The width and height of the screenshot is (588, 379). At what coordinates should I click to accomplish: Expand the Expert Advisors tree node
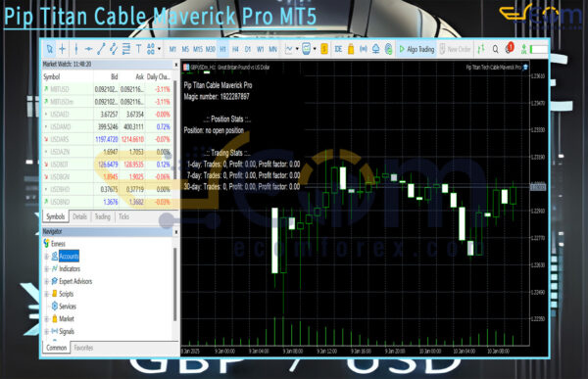click(46, 281)
